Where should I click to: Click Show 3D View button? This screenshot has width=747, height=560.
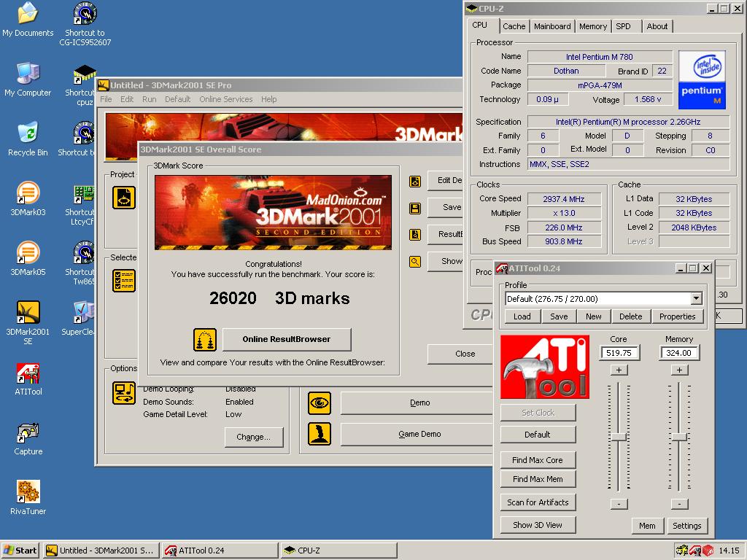coord(538,525)
